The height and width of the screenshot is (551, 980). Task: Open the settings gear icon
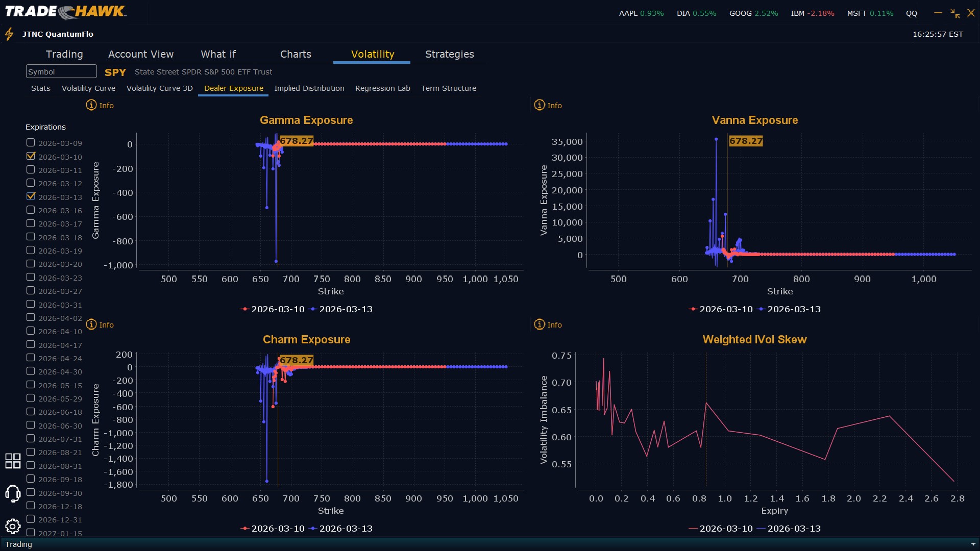pyautogui.click(x=13, y=526)
